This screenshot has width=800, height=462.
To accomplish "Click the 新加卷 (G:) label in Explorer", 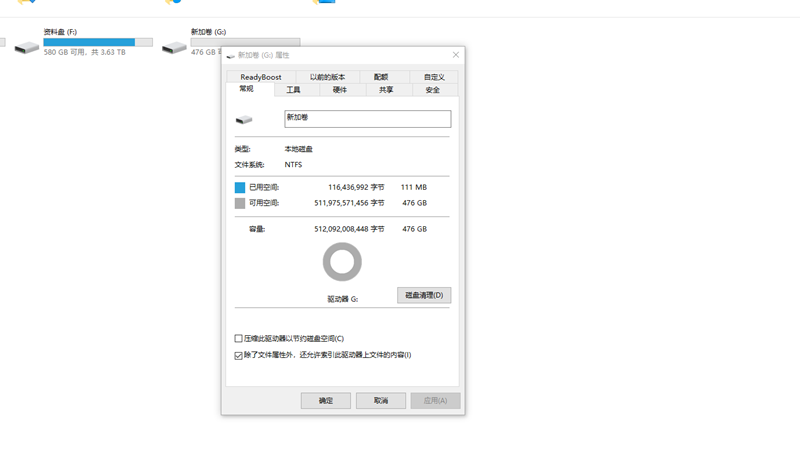I will coord(208,32).
